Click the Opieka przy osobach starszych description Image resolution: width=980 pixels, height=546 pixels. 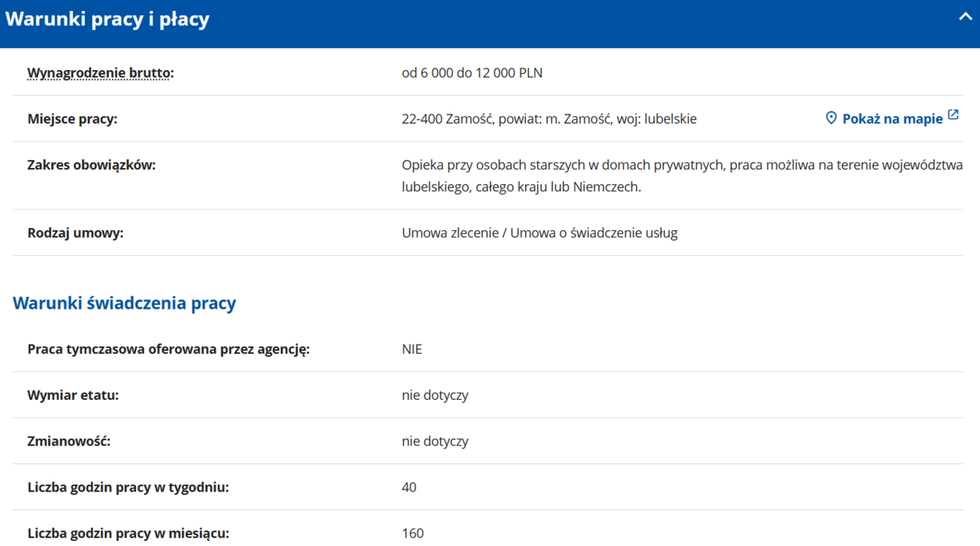[681, 165]
